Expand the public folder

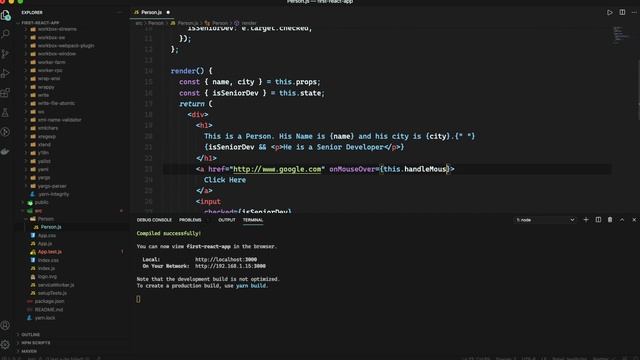pyautogui.click(x=41, y=202)
